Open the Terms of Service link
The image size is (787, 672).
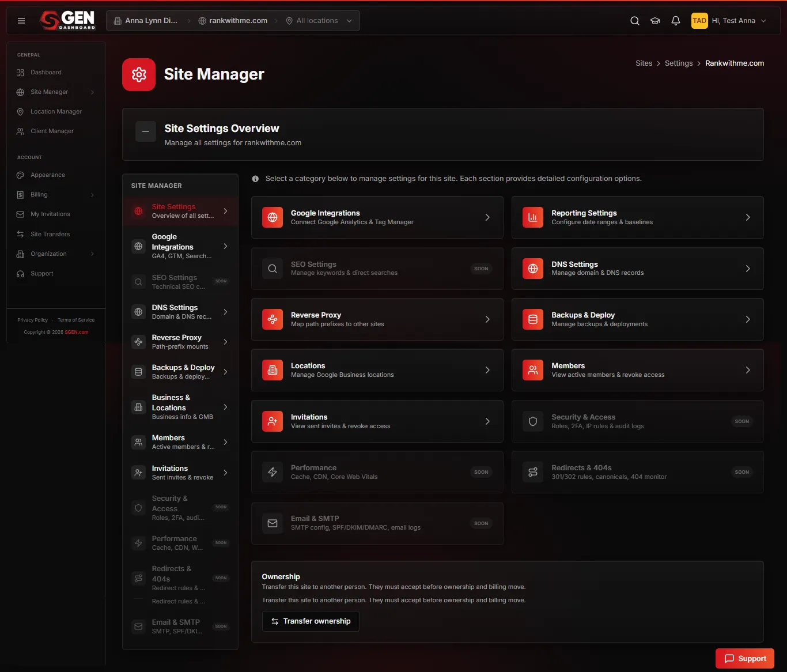click(x=76, y=320)
